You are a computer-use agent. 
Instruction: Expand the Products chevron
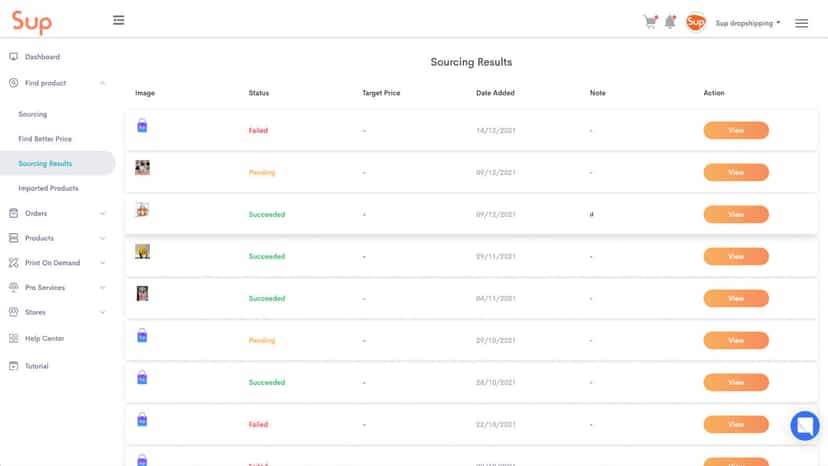tap(102, 238)
